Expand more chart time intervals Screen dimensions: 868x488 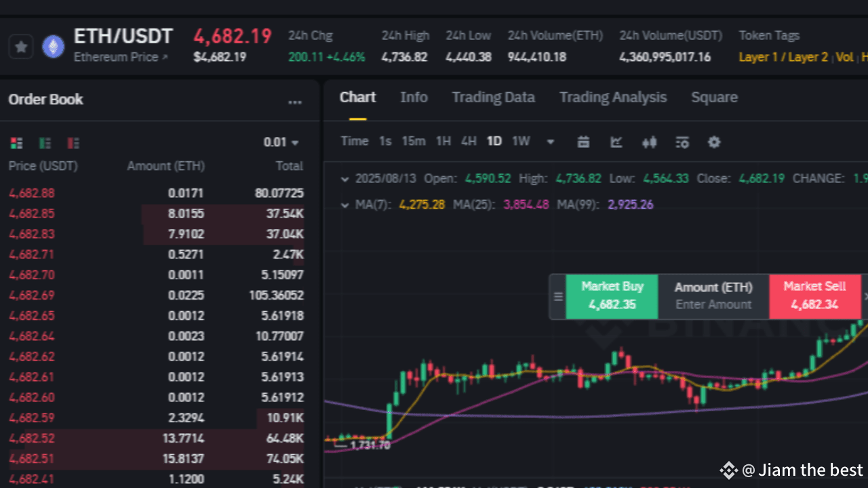[551, 142]
